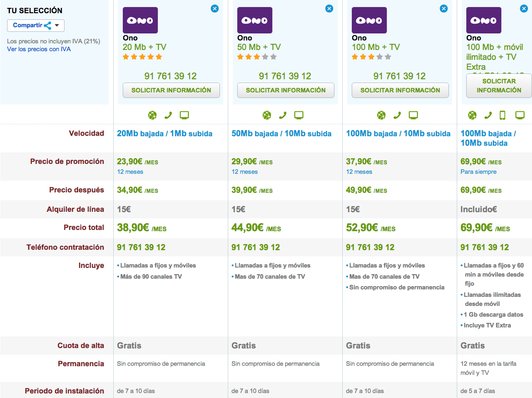Viewport: 532px width, 398px height.
Task: Click Ono logo of the 50 Mb plan
Action: pyautogui.click(x=255, y=20)
